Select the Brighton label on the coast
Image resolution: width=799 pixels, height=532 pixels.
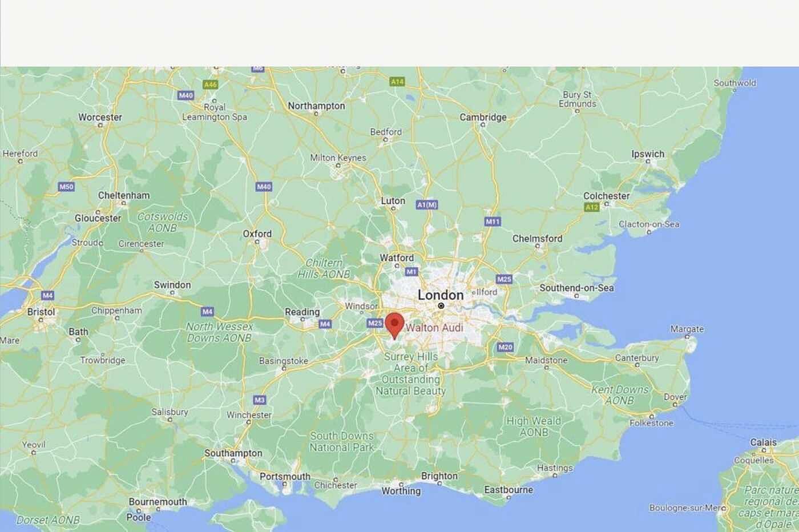439,476
